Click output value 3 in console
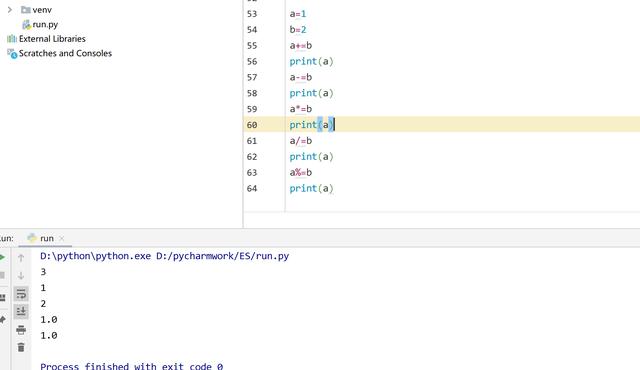 [x=43, y=272]
